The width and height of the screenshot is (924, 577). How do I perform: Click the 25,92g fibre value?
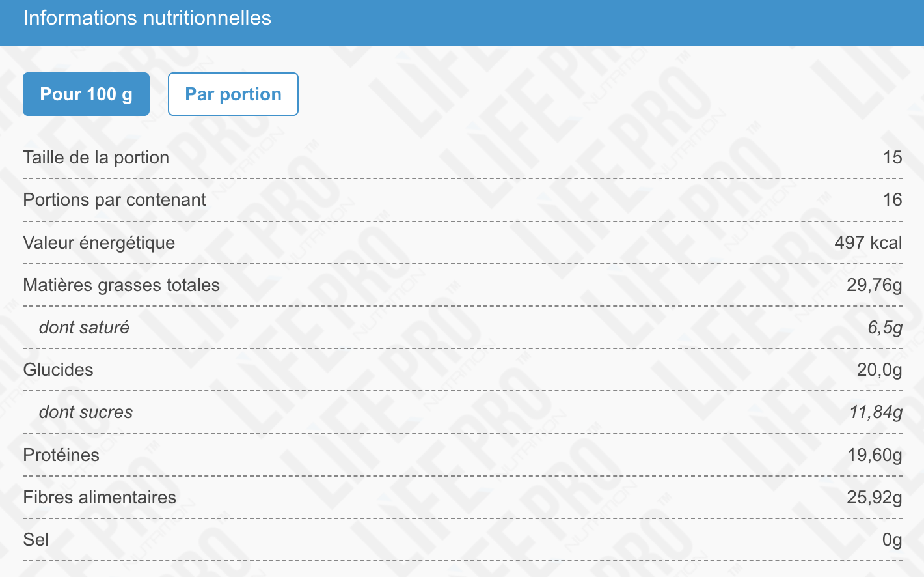click(875, 498)
